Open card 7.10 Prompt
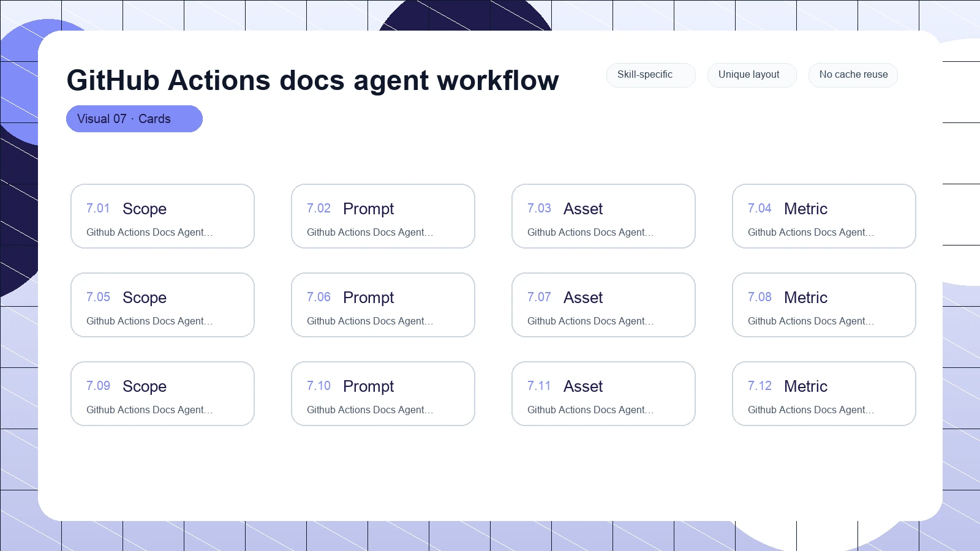 point(383,394)
